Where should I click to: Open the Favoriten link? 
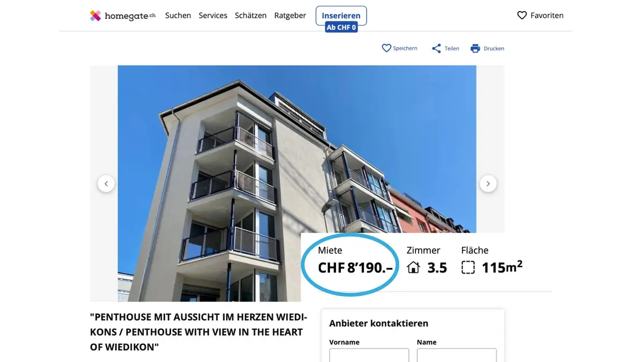pyautogui.click(x=540, y=16)
